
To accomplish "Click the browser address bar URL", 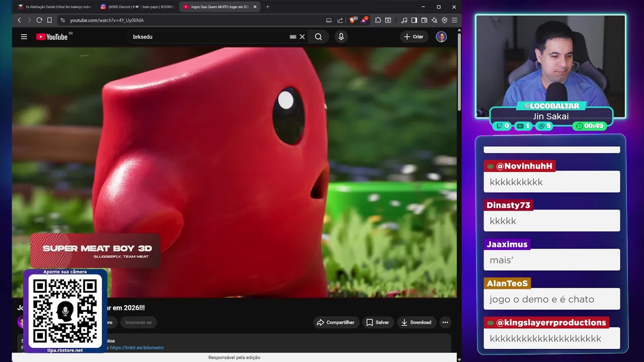I will coord(107,20).
